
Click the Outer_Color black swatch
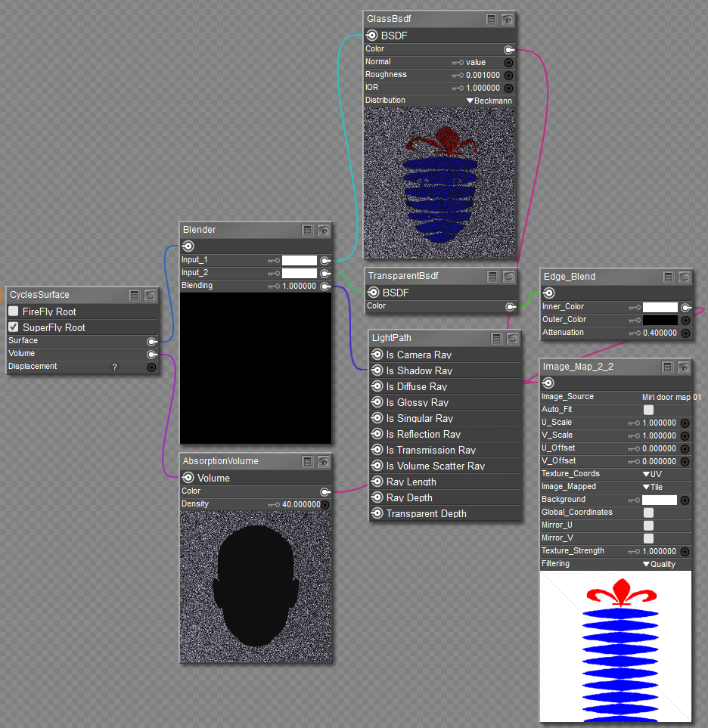[x=660, y=320]
